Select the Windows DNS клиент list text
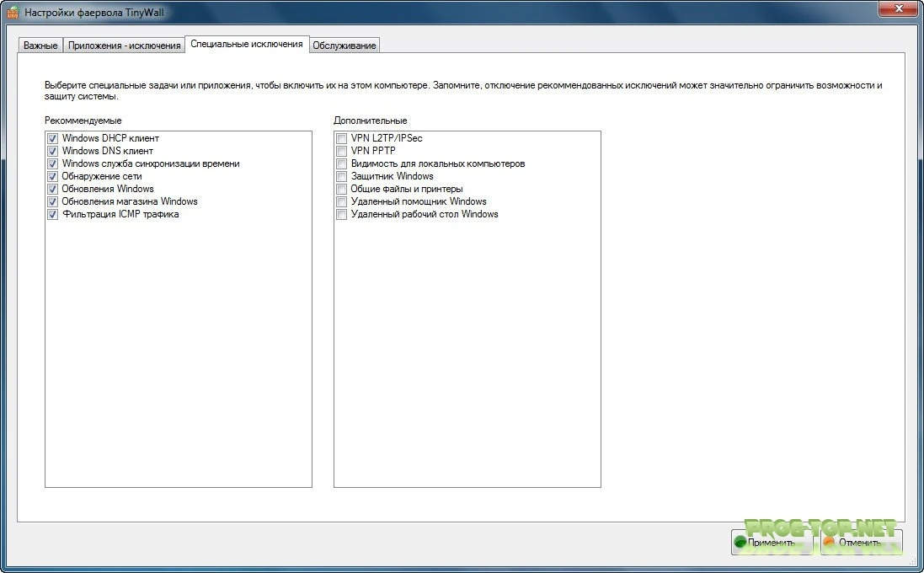The width and height of the screenshot is (924, 573). pyautogui.click(x=108, y=151)
